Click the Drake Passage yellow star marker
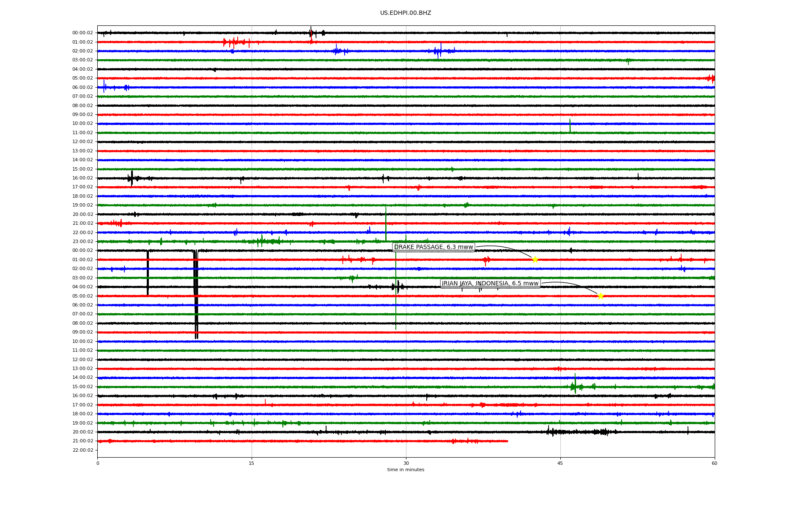Viewport: 812px width, 508px height. (x=535, y=260)
